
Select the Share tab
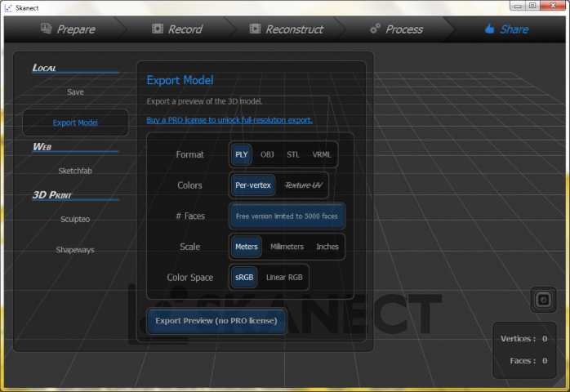coord(506,29)
